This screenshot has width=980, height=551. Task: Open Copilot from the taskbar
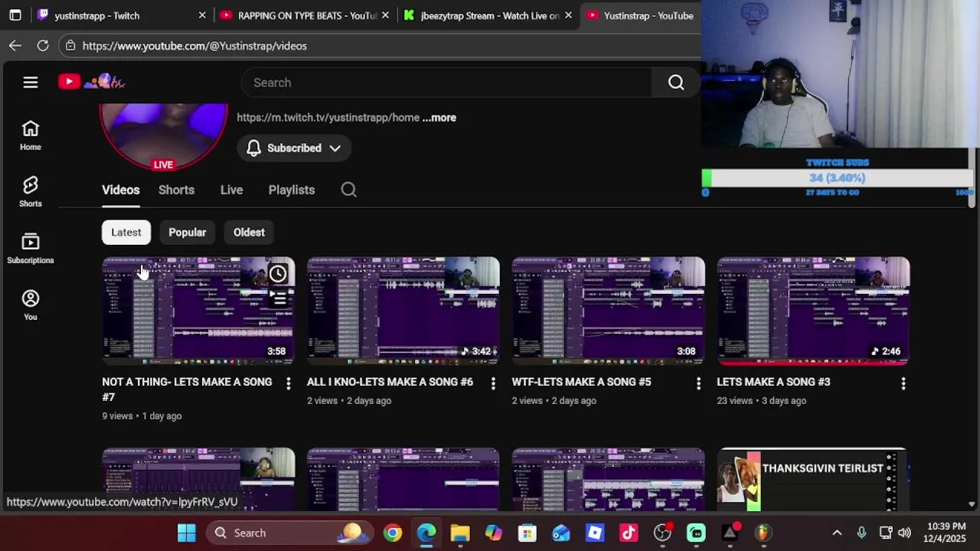(494, 533)
